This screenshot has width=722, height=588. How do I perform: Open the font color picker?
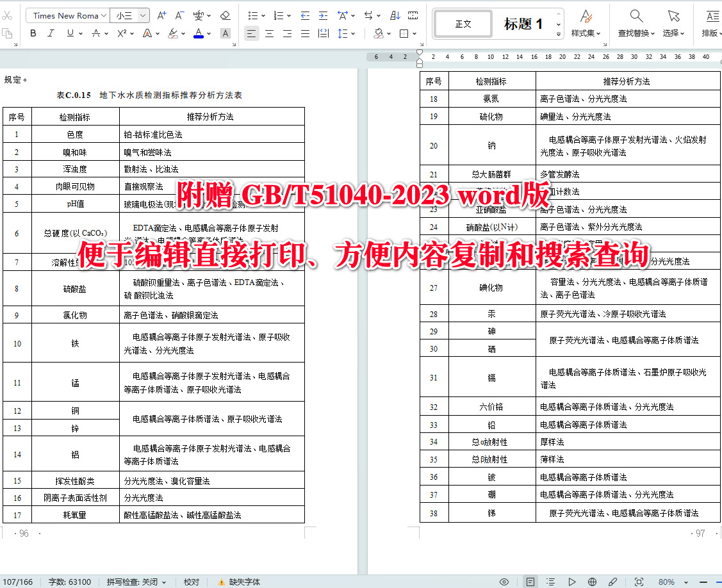point(198,33)
